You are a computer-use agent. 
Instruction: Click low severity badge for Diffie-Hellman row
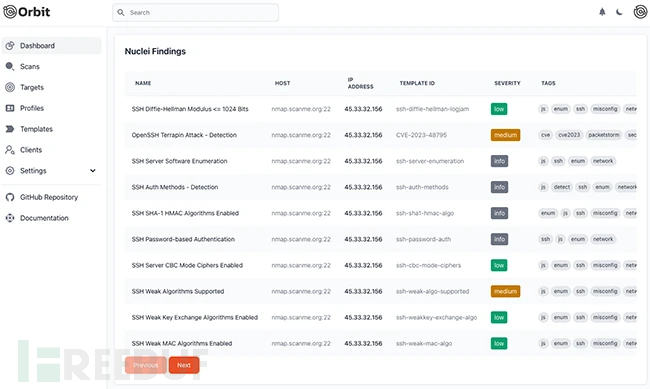pos(499,109)
